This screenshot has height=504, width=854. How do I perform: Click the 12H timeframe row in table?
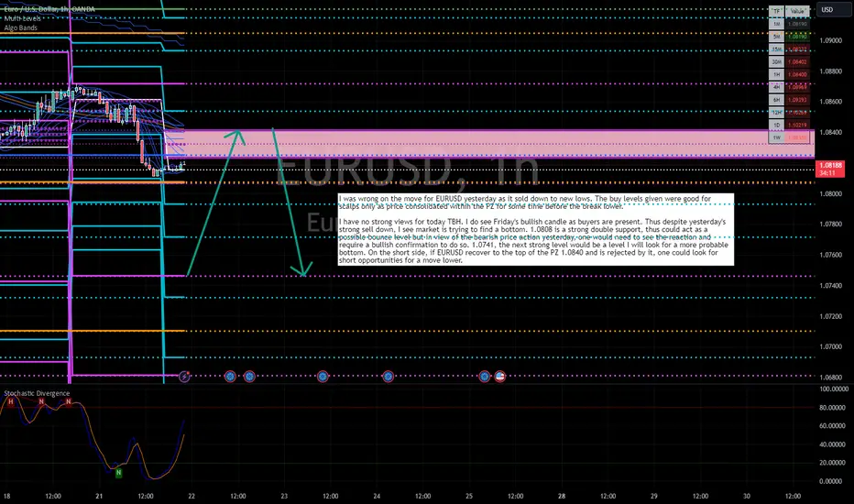pos(789,112)
